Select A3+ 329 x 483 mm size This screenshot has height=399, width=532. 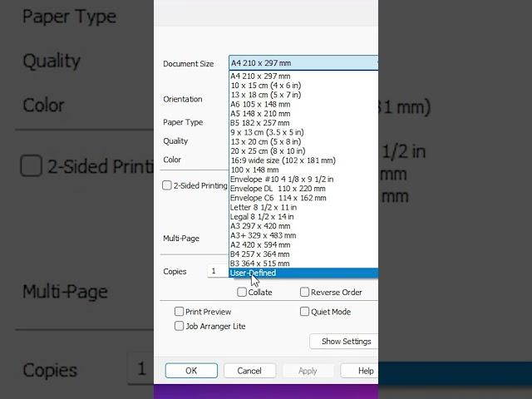coord(303,235)
